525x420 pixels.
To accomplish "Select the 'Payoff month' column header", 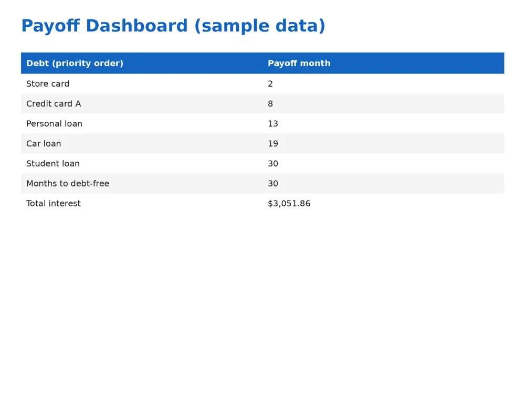I will point(383,64).
